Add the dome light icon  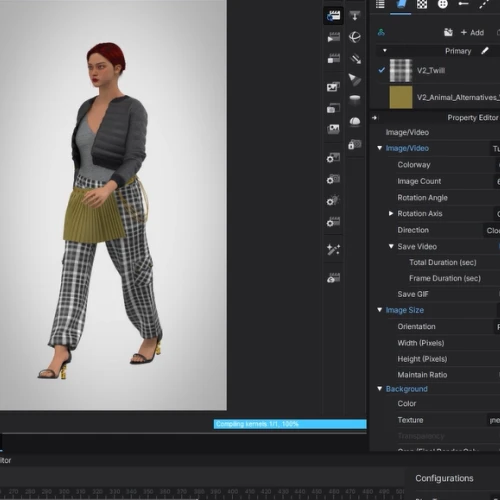coord(355,121)
